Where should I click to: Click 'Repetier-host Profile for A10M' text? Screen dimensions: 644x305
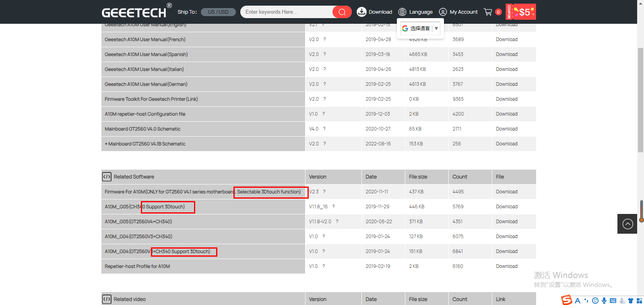pyautogui.click(x=137, y=266)
